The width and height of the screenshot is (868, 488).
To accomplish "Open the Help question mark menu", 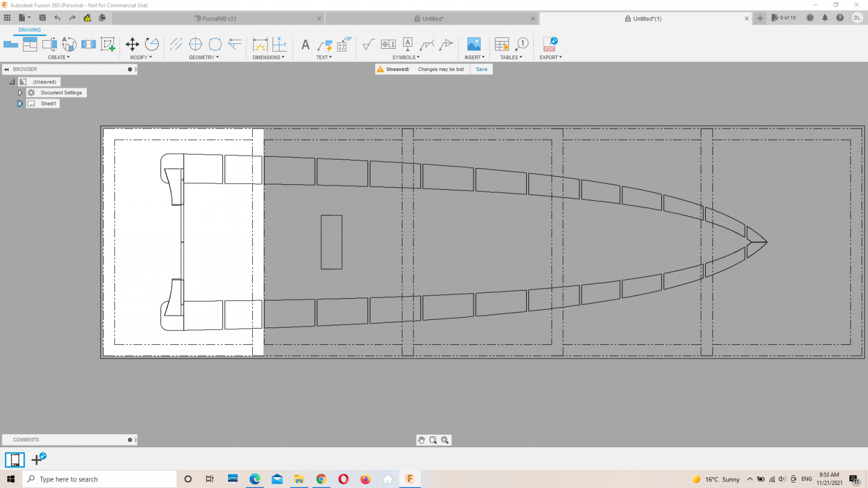I will coord(840,18).
